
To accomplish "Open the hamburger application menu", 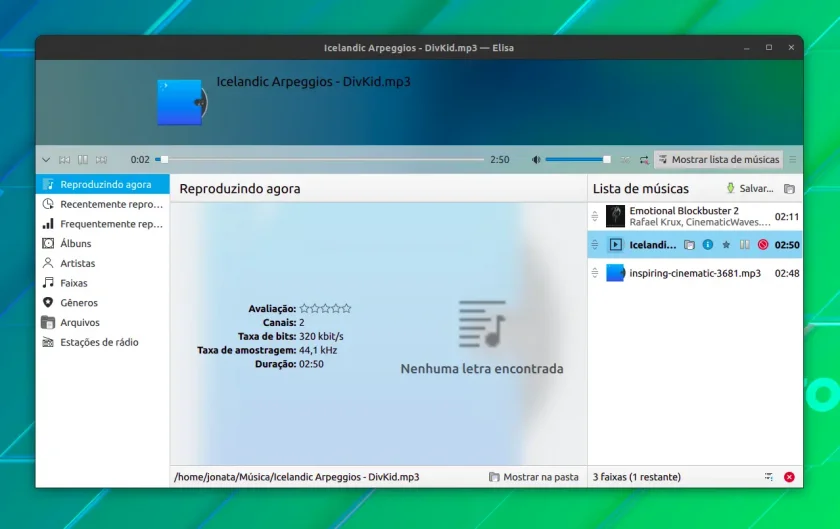I will pos(793,160).
